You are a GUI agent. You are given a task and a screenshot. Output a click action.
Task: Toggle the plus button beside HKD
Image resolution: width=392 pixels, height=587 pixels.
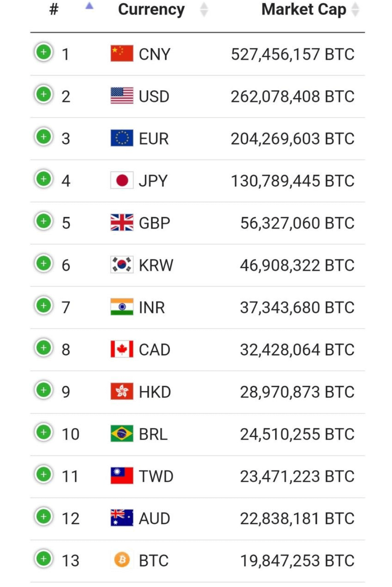[x=44, y=390]
